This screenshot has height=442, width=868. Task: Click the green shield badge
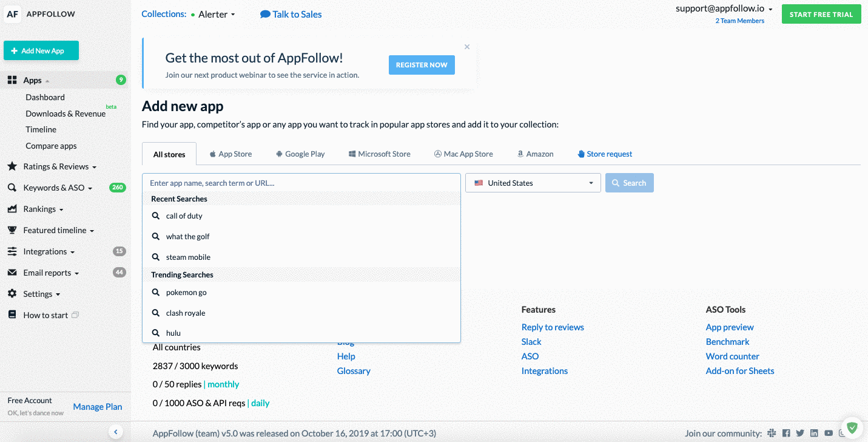click(x=852, y=427)
